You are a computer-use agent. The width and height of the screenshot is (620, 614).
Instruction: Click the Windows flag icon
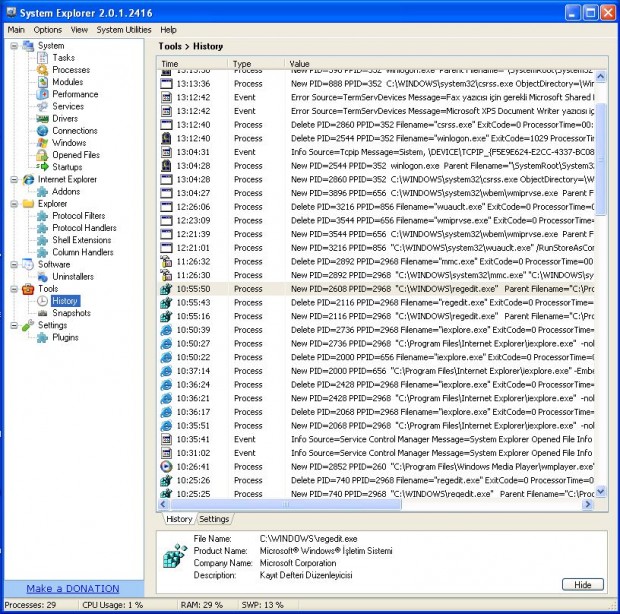pos(42,143)
